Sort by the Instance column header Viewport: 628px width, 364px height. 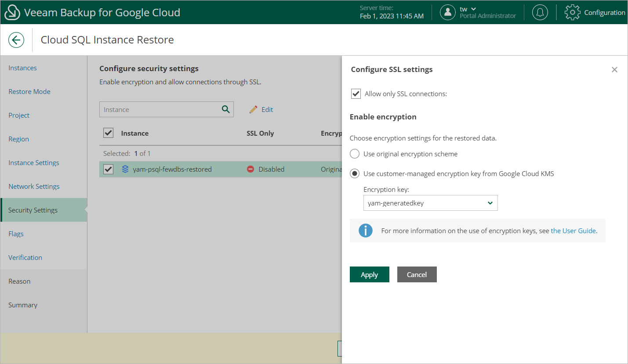pyautogui.click(x=134, y=133)
